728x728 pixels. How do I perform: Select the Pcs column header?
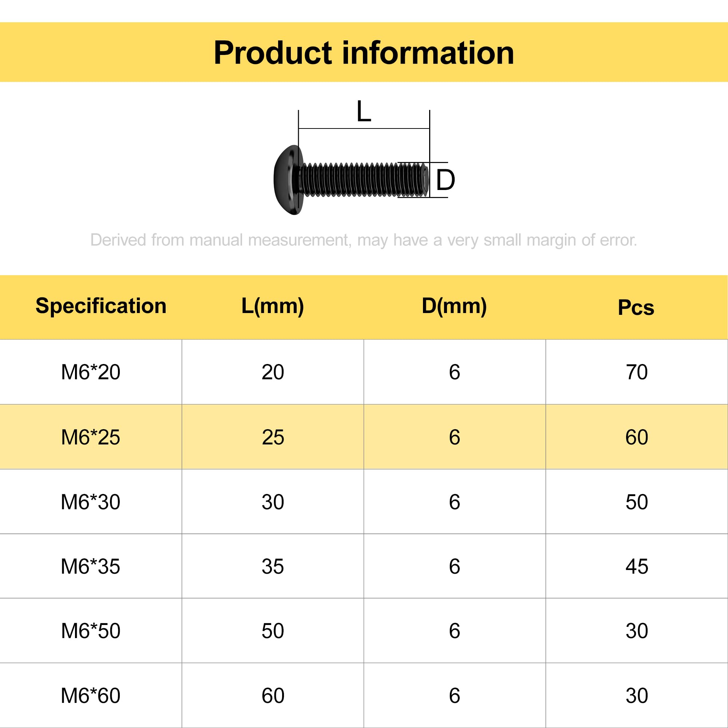pyautogui.click(x=636, y=308)
